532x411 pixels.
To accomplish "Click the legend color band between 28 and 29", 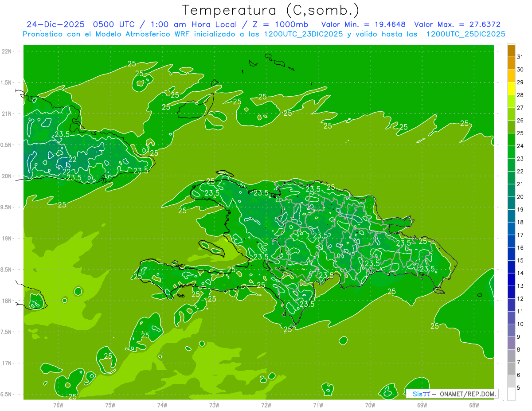I will [x=511, y=89].
